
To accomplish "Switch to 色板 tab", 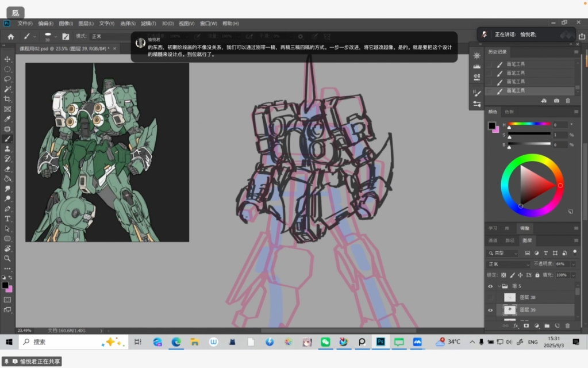I will tap(509, 112).
